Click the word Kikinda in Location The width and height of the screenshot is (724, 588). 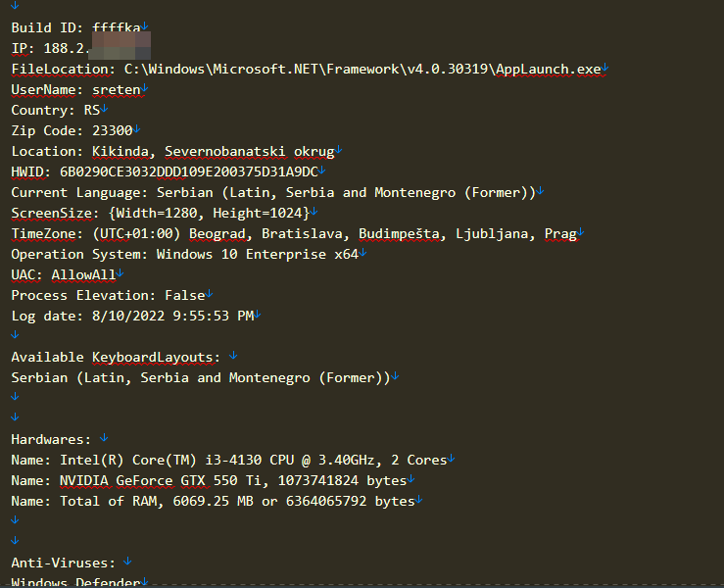click(x=121, y=152)
